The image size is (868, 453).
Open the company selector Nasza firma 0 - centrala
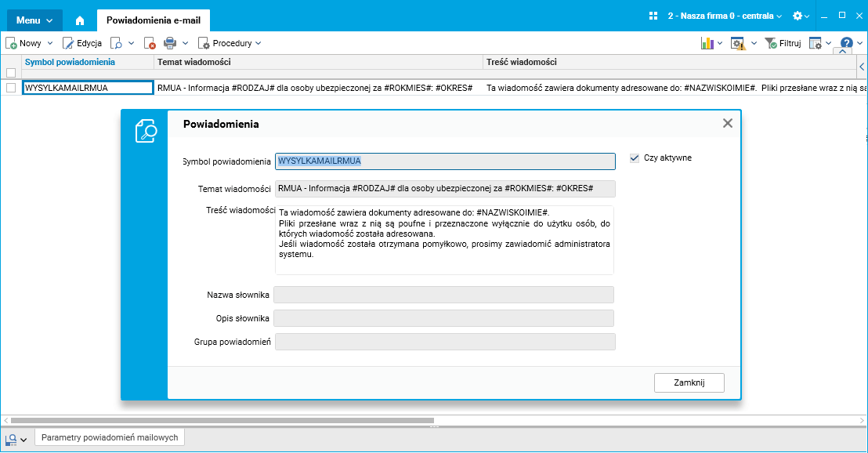point(725,16)
